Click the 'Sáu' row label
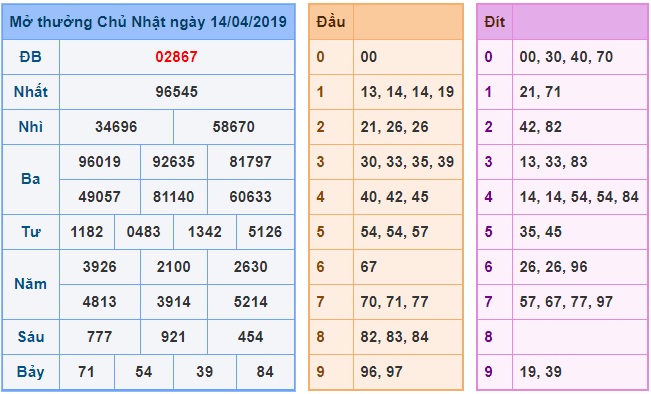The height and width of the screenshot is (394, 651). click(x=31, y=336)
